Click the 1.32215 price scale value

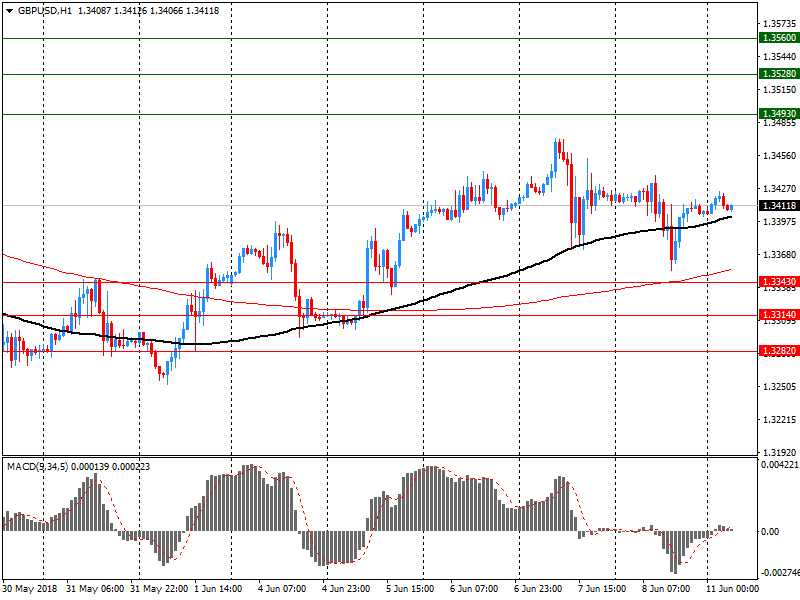[779, 420]
